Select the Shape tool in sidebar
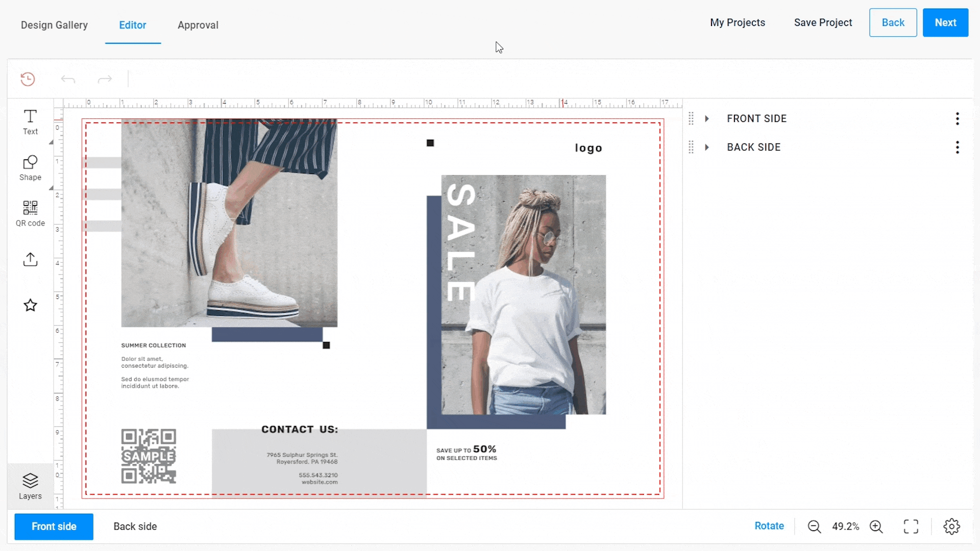Image resolution: width=980 pixels, height=551 pixels. 30,167
